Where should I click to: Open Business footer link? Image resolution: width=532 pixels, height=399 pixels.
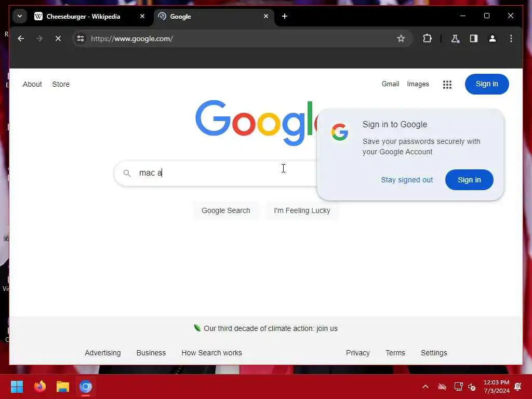[151, 353]
